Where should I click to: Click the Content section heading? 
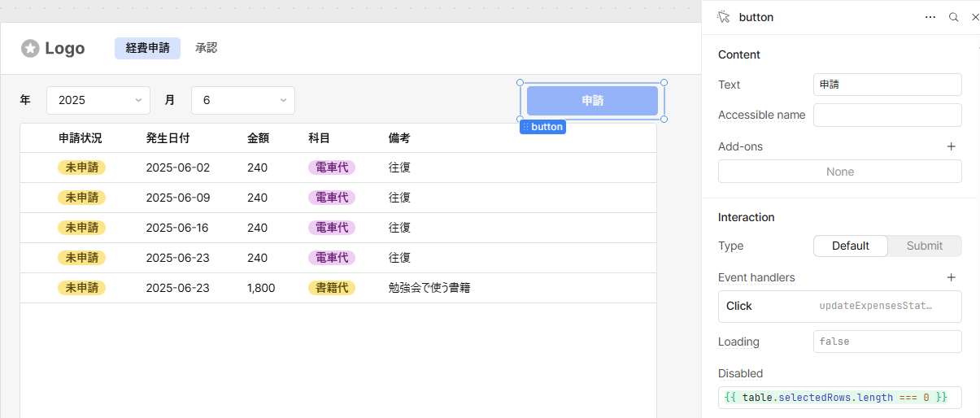click(739, 54)
